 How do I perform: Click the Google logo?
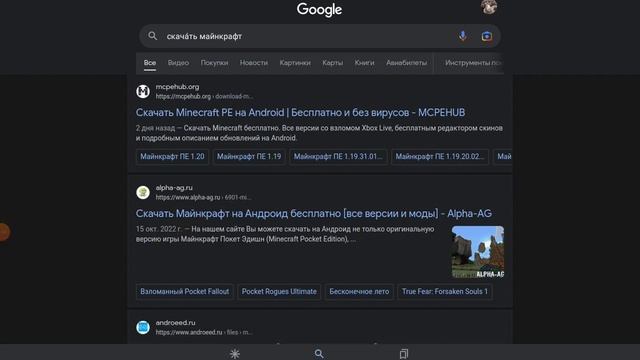coord(319,10)
